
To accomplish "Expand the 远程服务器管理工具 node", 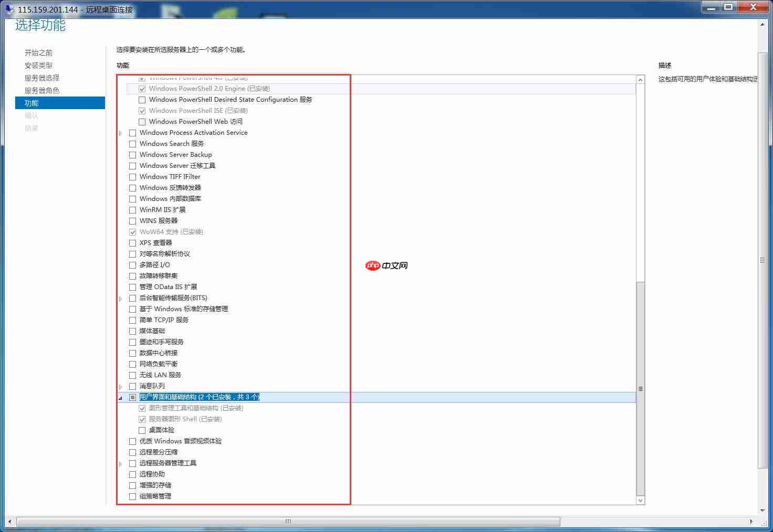I will [120, 463].
